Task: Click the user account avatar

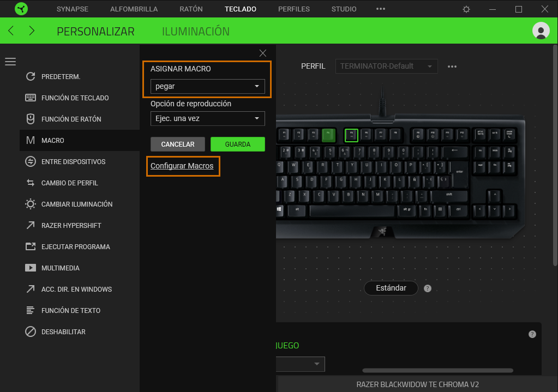Action: [541, 31]
